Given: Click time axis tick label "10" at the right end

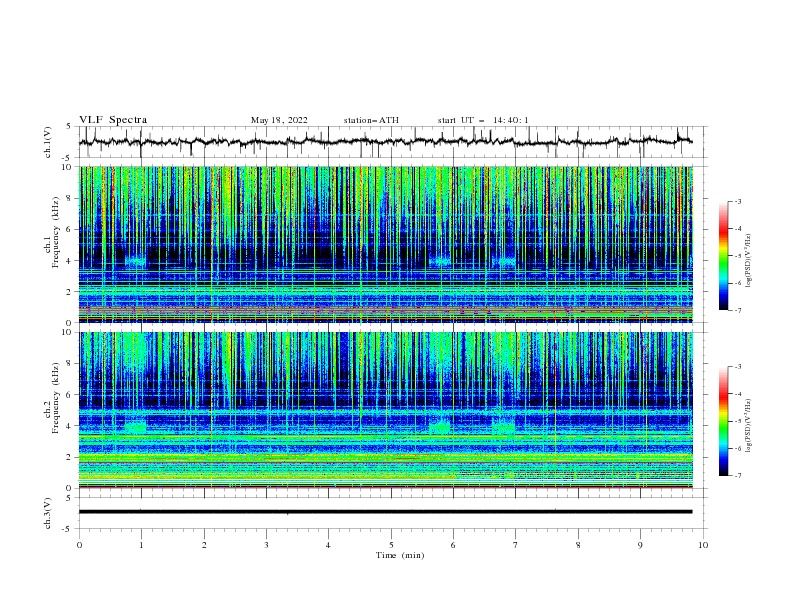Looking at the screenshot, I should point(703,545).
